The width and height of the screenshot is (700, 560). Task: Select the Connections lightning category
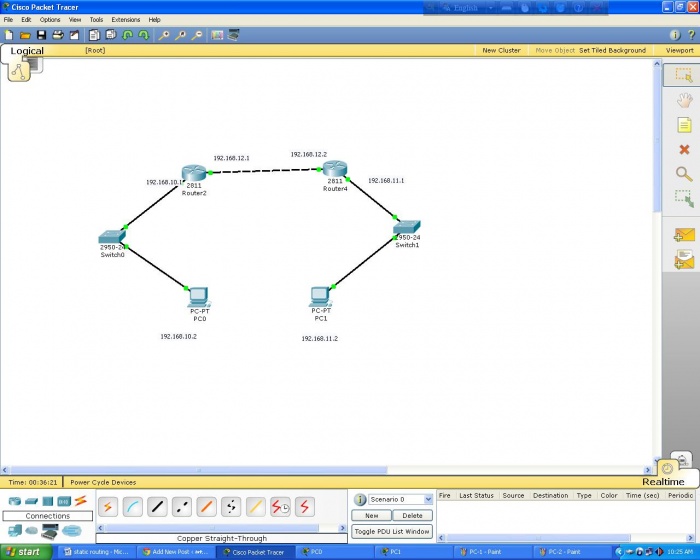click(x=80, y=501)
